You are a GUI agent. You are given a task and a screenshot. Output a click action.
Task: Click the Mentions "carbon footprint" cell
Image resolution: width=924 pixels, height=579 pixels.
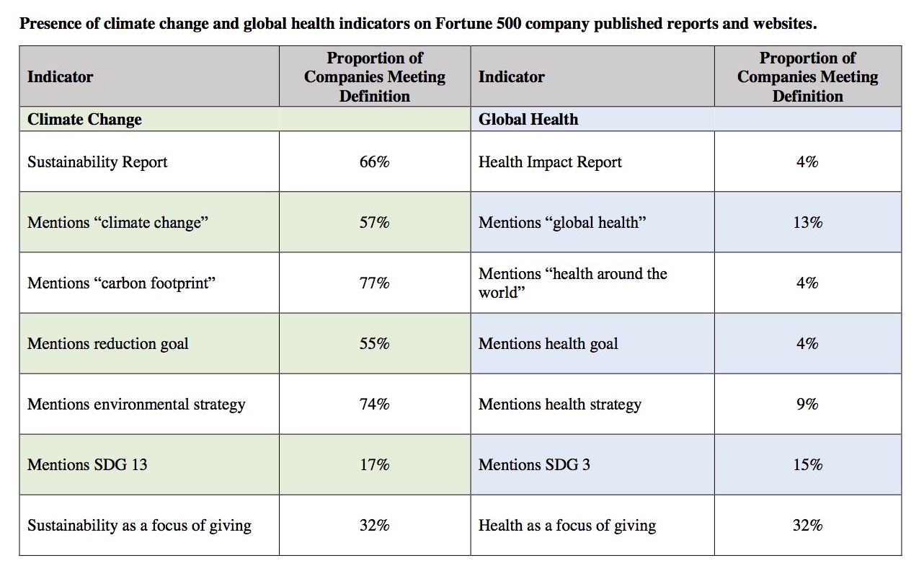pyautogui.click(x=121, y=283)
